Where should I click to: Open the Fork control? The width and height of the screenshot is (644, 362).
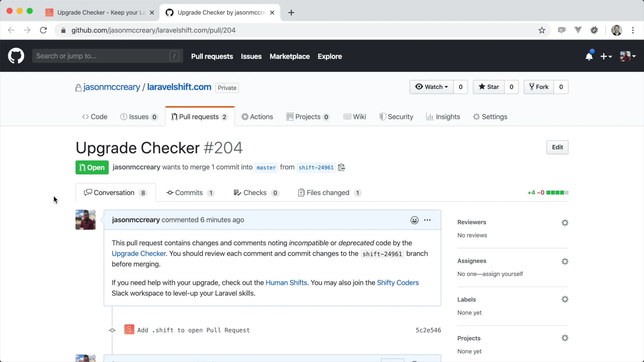click(x=539, y=87)
